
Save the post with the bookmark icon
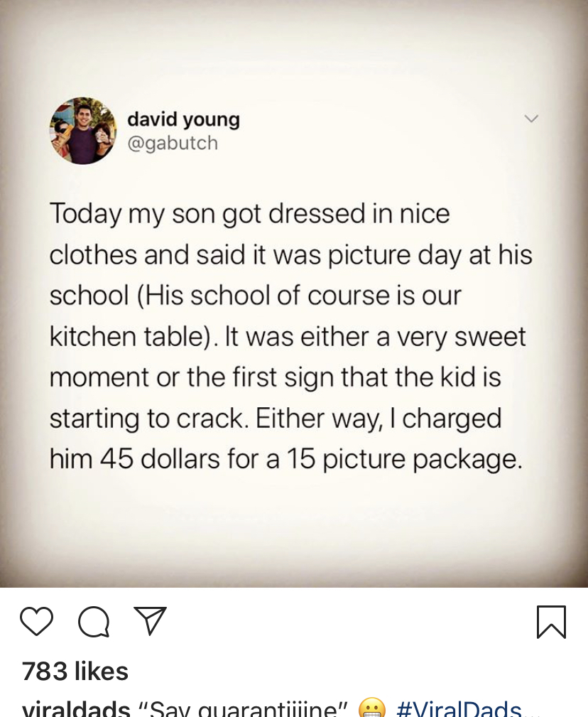tap(552, 622)
